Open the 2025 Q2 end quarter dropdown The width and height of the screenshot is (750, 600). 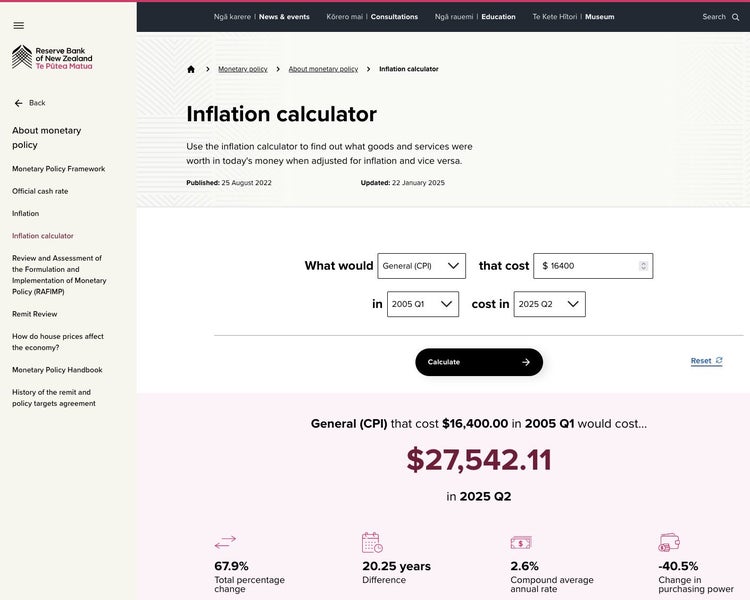point(549,304)
